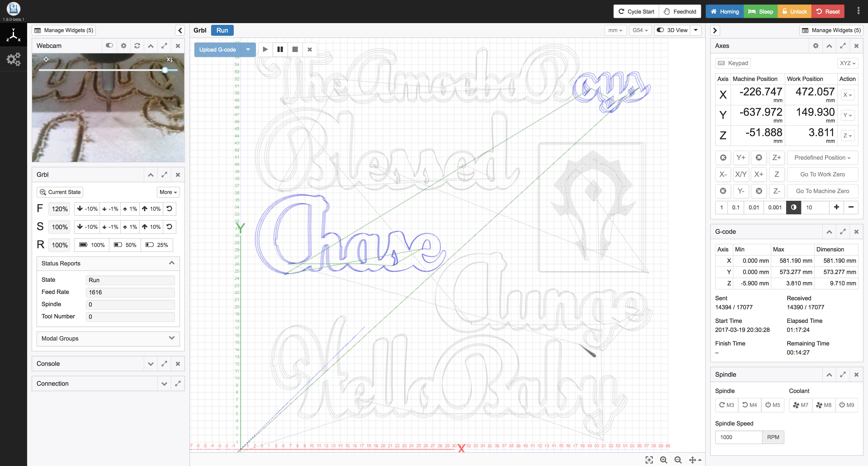Open the Predefined Position dropdown
This screenshot has width=868, height=466.
coord(822,158)
